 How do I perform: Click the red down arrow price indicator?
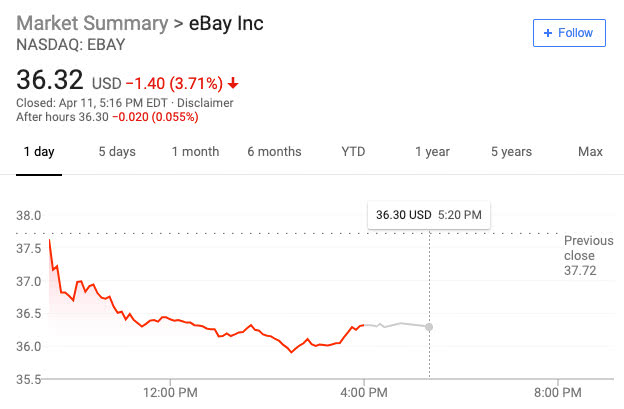pyautogui.click(x=233, y=83)
